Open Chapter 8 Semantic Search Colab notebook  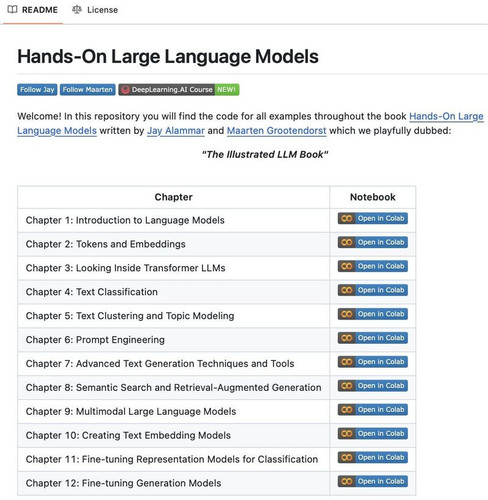pos(373,386)
